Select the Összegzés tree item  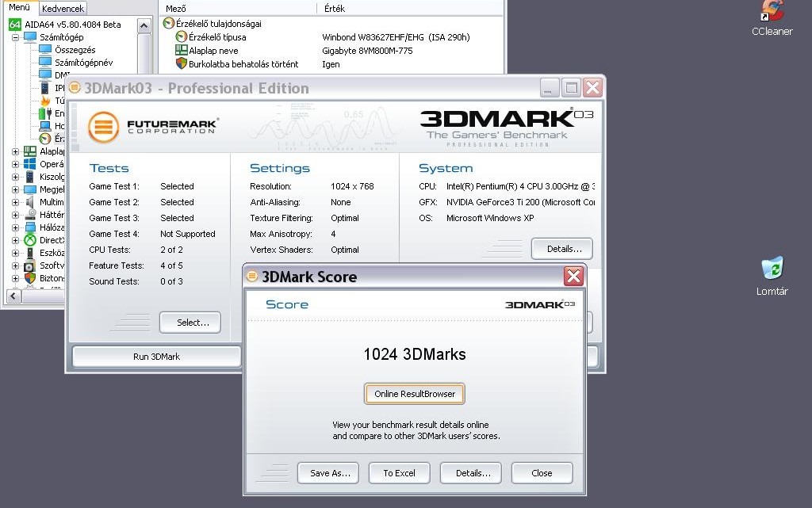click(x=75, y=50)
